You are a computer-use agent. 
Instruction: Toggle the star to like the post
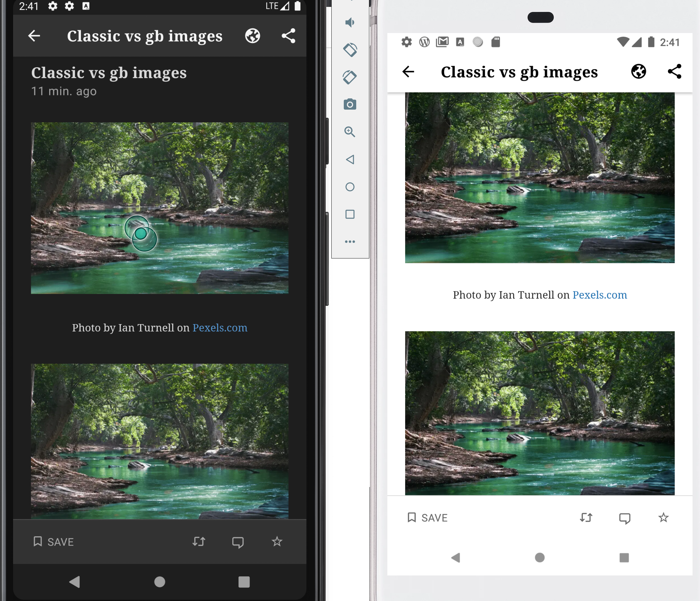click(x=277, y=542)
